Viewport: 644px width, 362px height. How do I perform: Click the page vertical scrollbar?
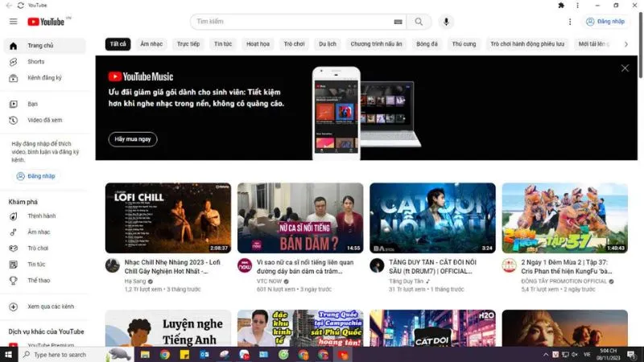pyautogui.click(x=641, y=45)
